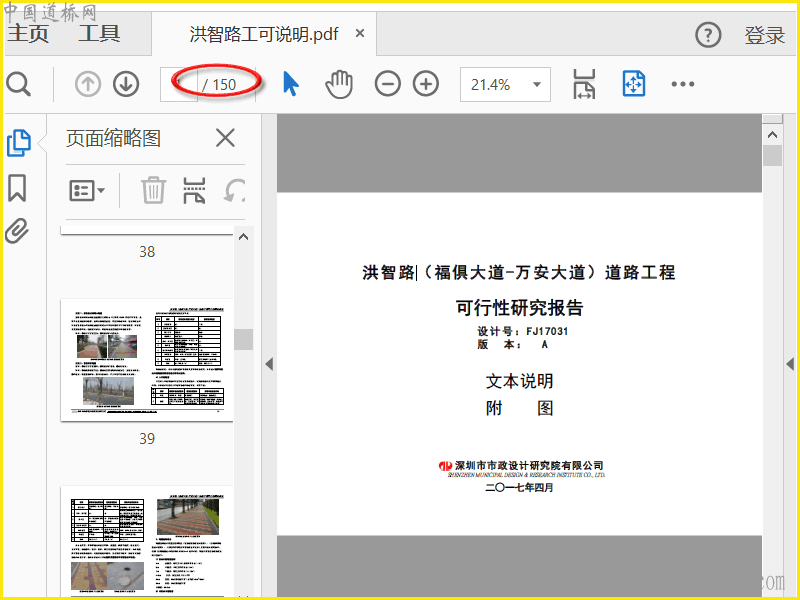
Task: Click the thumbnail label 39
Action: coord(147,439)
